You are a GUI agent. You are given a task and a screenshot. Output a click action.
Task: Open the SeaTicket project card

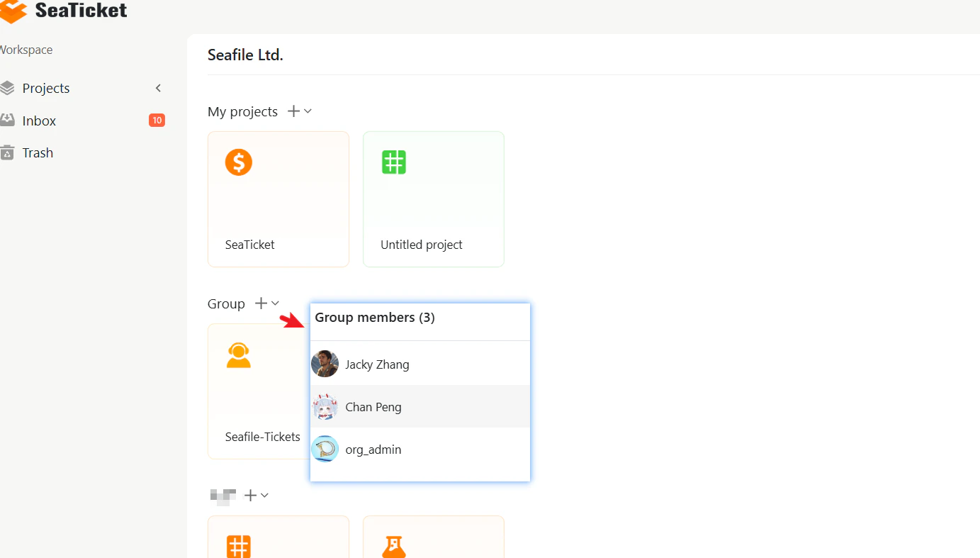pyautogui.click(x=278, y=199)
